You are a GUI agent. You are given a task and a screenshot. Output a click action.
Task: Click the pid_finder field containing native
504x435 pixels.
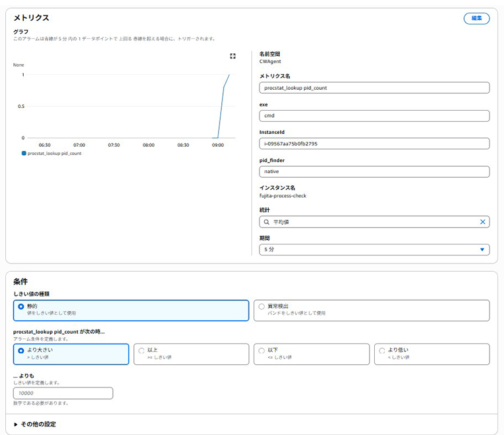click(x=374, y=171)
